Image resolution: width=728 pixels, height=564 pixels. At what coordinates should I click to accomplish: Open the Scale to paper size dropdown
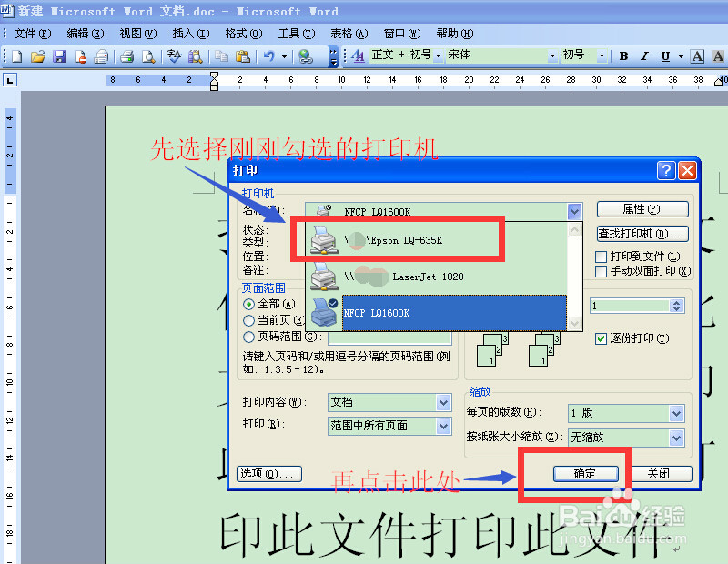676,438
